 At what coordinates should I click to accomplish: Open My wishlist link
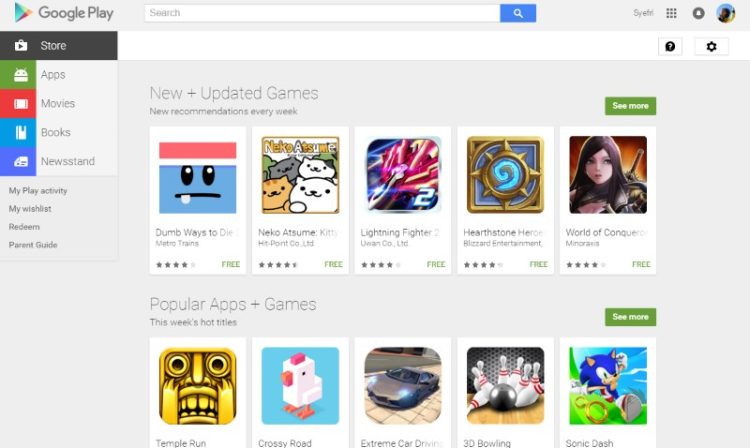(x=30, y=208)
